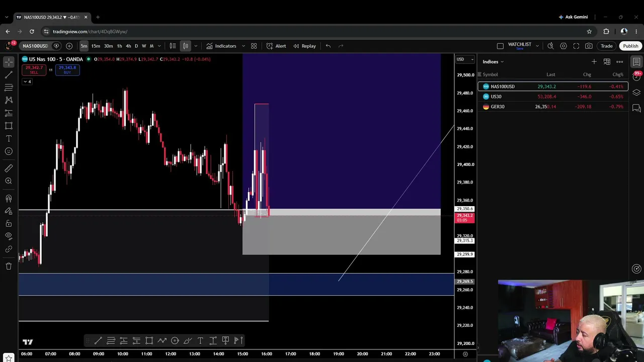Switch to the 5m timeframe
Viewport: 644px width, 362px height.
point(84,46)
